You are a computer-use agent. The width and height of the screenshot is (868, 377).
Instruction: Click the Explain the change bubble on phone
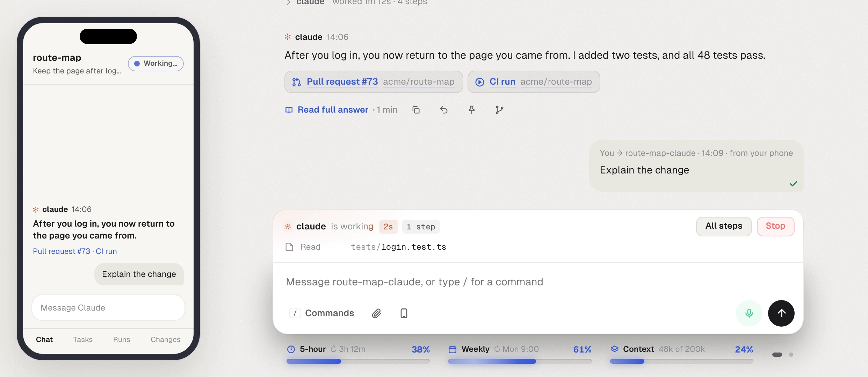pyautogui.click(x=139, y=274)
